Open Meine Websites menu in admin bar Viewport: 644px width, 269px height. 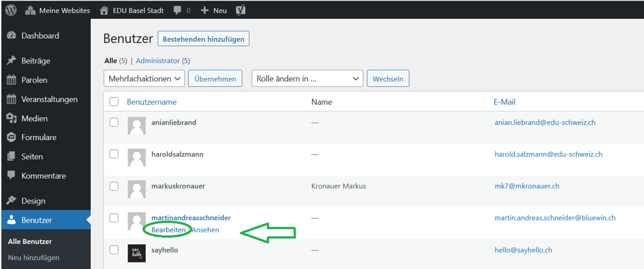(58, 10)
